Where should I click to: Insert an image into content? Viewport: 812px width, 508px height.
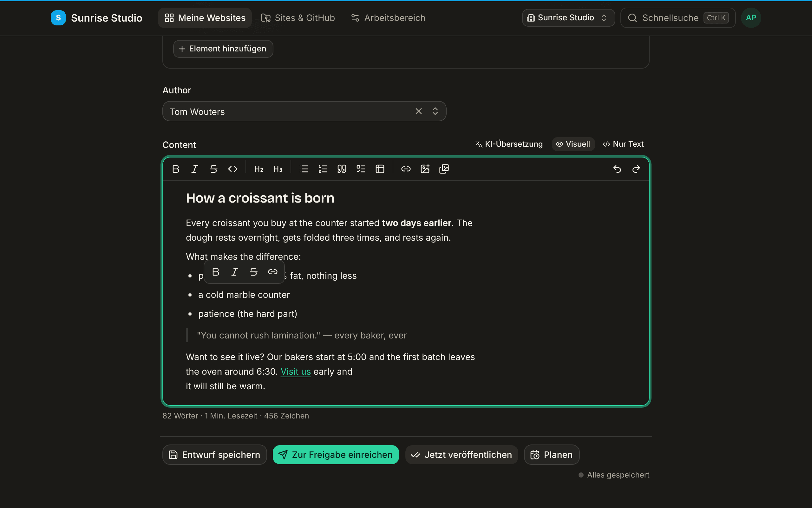tap(425, 169)
